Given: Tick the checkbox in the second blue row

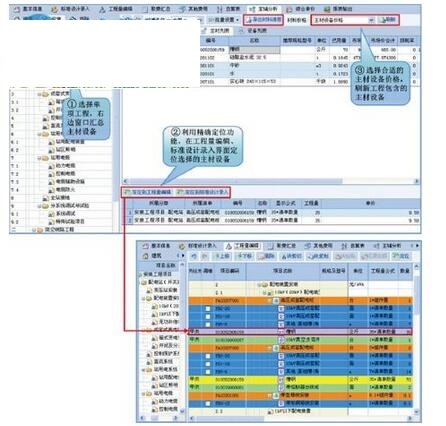Looking at the screenshot, I should point(208,316).
